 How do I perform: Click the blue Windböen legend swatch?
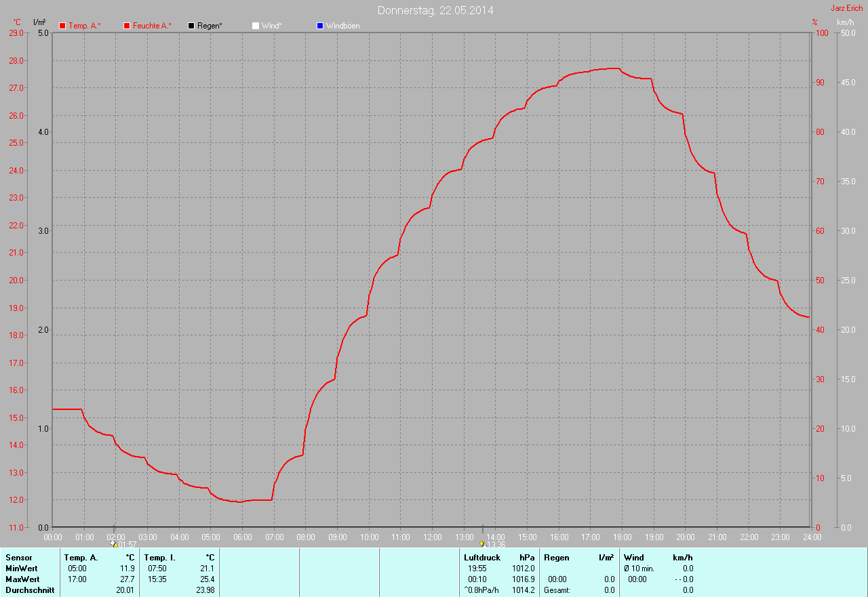pos(320,26)
